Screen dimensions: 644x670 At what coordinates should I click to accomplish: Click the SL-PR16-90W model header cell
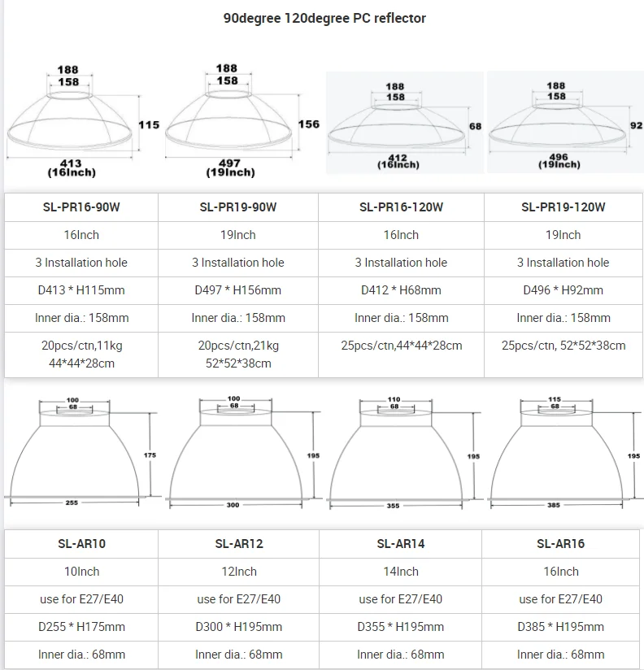[x=81, y=207]
